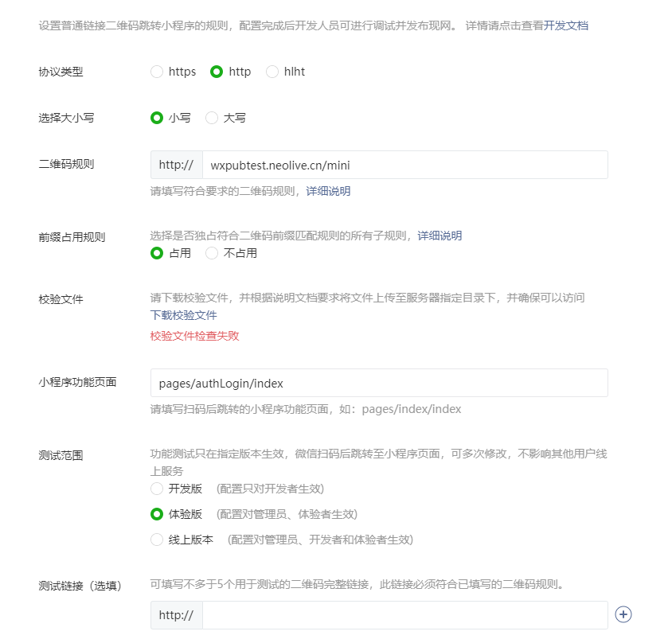The width and height of the screenshot is (672, 643).
Task: Click the 校验文件 label
Action: (61, 299)
